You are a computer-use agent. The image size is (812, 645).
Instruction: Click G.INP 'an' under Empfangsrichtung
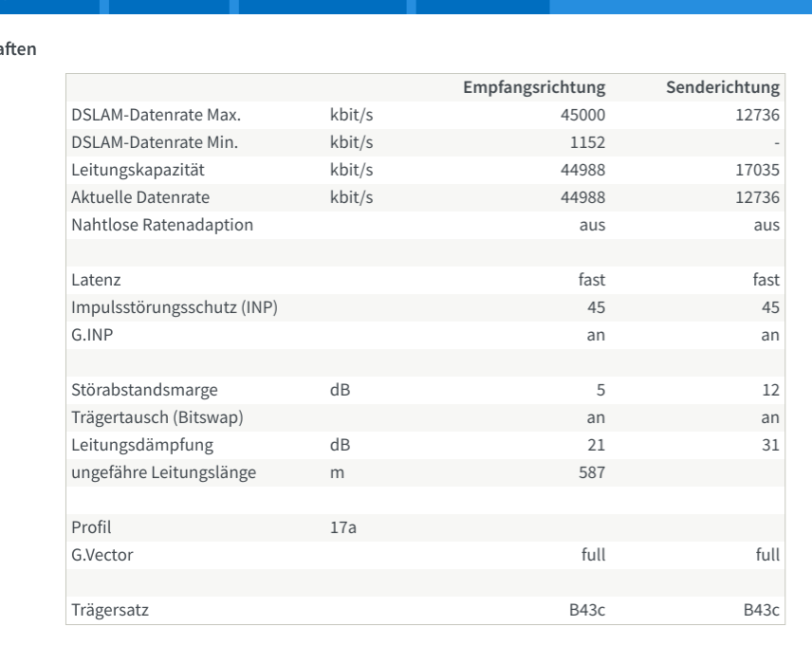[x=596, y=336]
